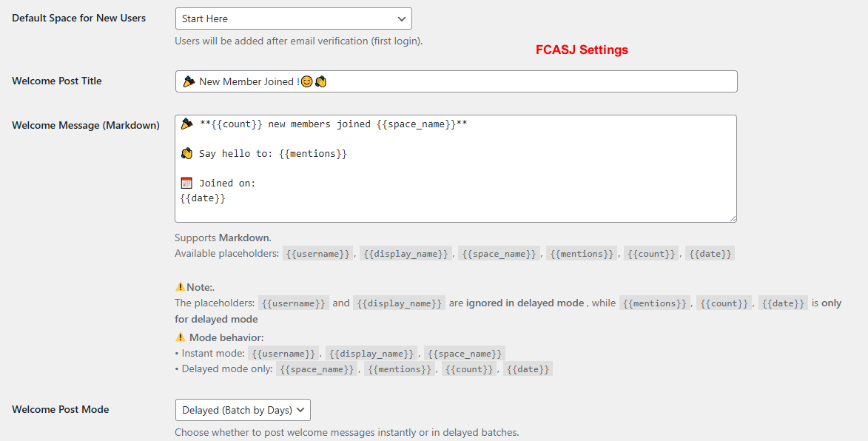Click the {{username}} code in Available placeholders

317,254
